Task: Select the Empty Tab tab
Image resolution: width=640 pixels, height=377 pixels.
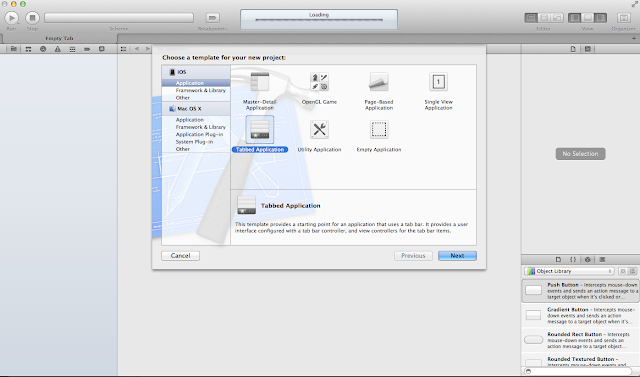Action: coord(59,38)
